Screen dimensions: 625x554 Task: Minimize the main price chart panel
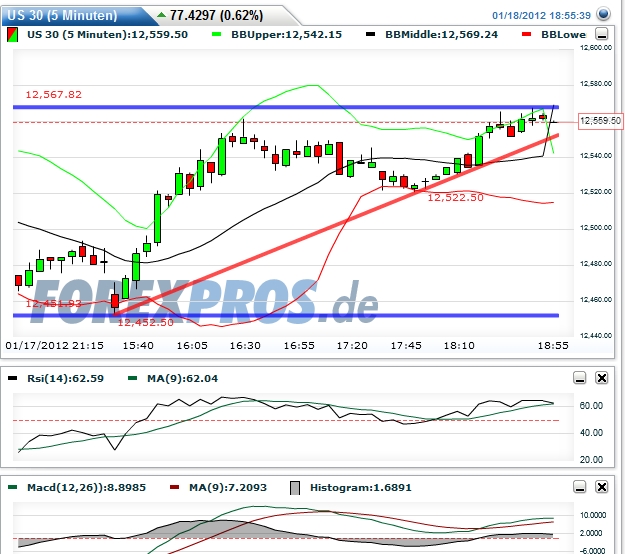[x=601, y=34]
